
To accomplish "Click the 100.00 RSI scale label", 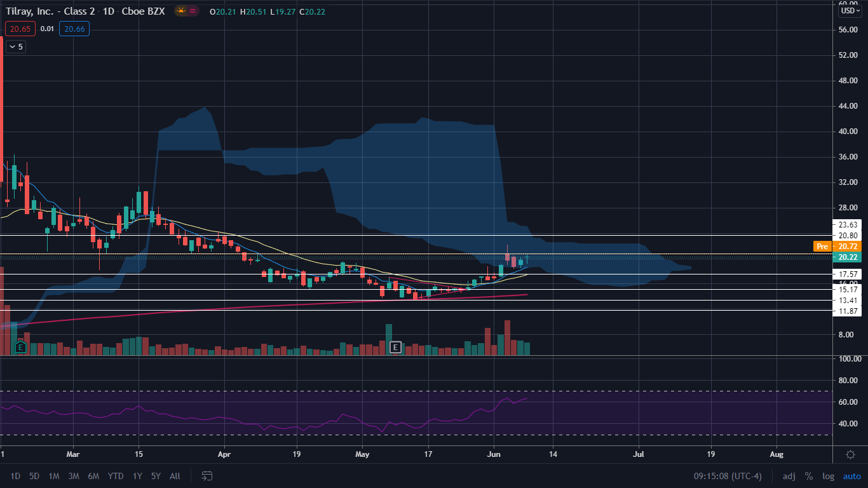I will [849, 359].
